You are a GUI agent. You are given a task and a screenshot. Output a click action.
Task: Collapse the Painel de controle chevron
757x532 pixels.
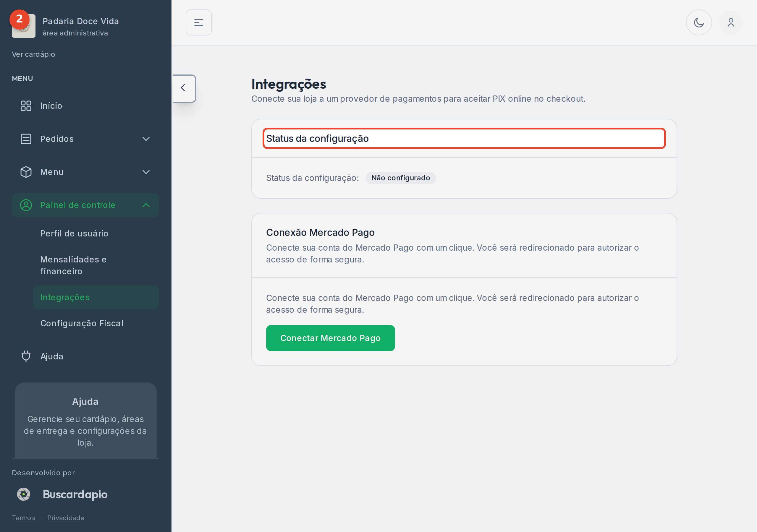[146, 205]
